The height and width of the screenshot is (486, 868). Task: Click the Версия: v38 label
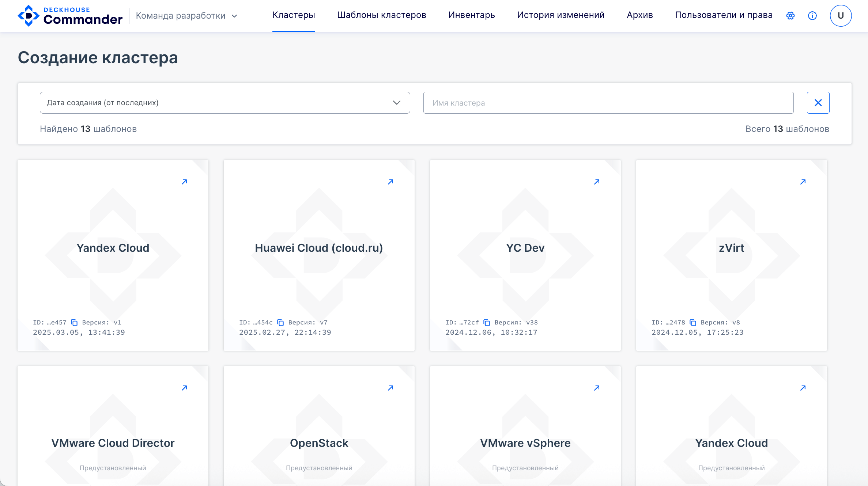[x=516, y=322]
